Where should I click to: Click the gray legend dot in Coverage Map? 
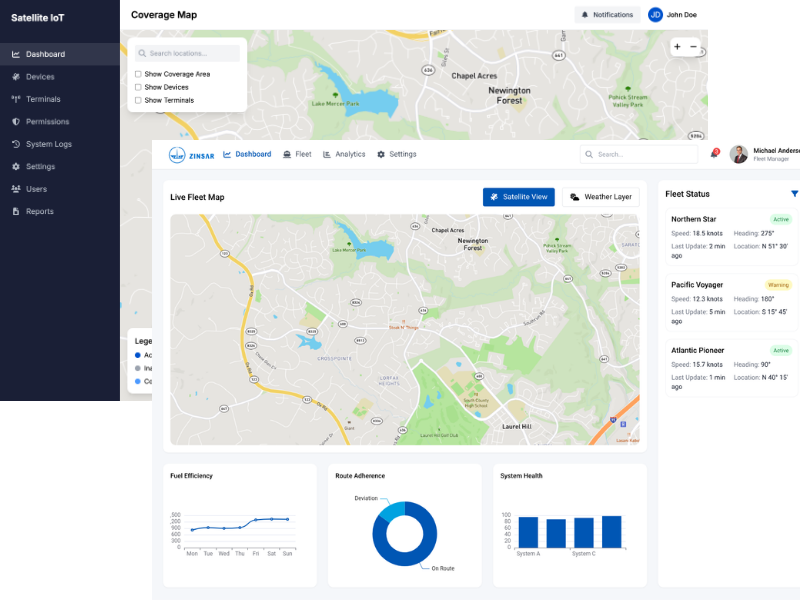(x=138, y=368)
